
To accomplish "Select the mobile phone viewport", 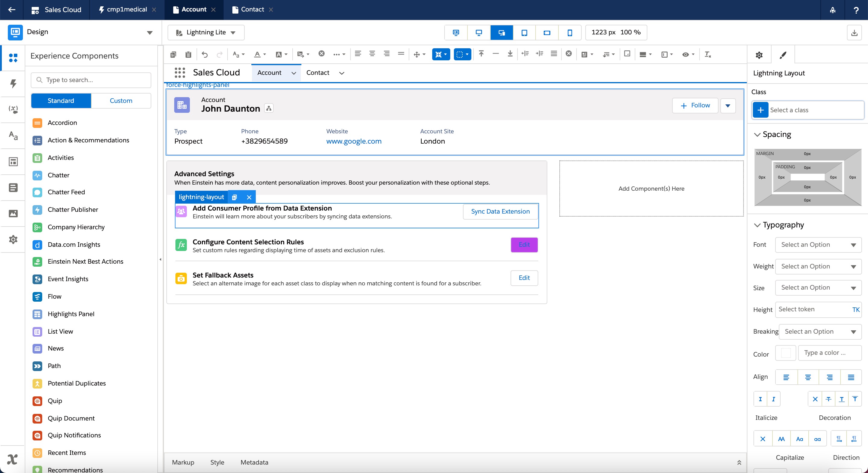I will tap(570, 33).
